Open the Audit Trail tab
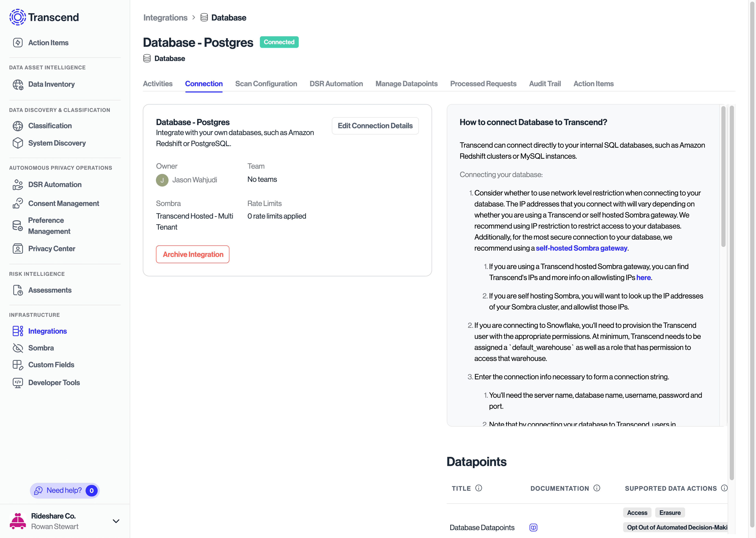The height and width of the screenshot is (538, 756). click(545, 84)
